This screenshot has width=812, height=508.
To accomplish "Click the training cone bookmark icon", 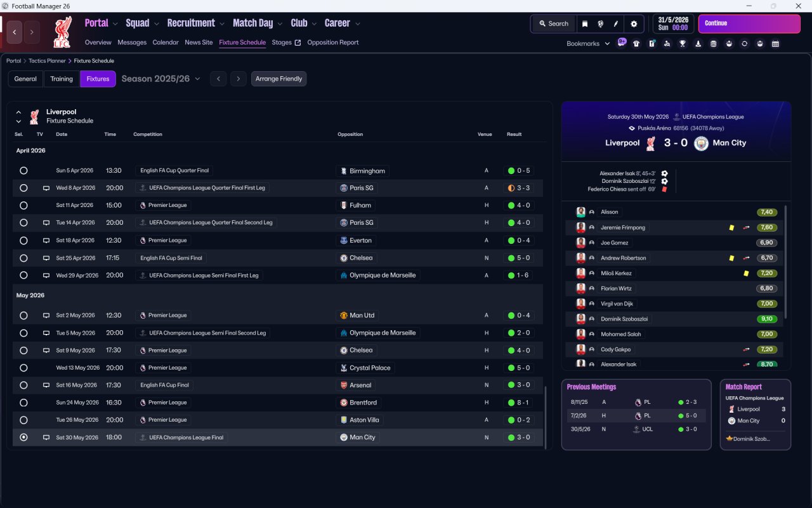I will click(698, 44).
